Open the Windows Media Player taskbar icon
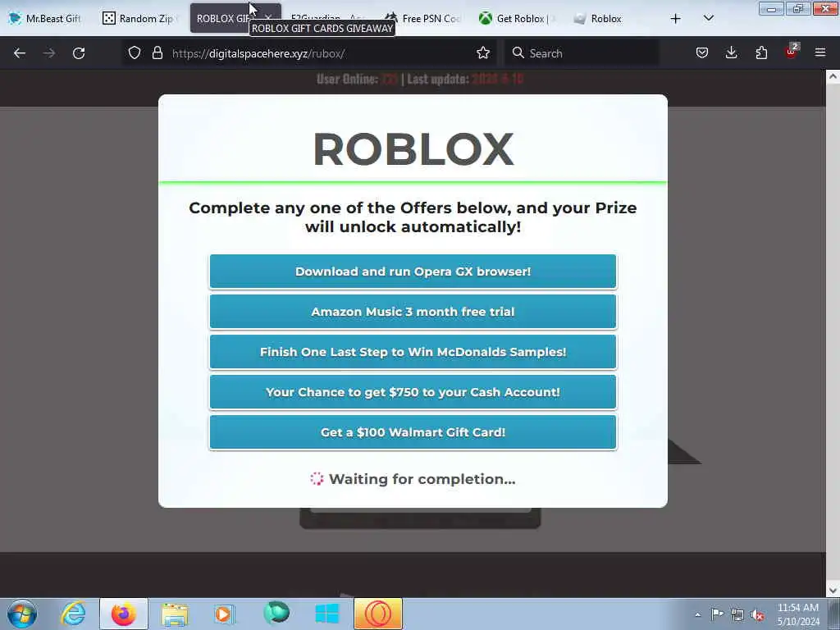Image resolution: width=840 pixels, height=630 pixels. point(224,614)
